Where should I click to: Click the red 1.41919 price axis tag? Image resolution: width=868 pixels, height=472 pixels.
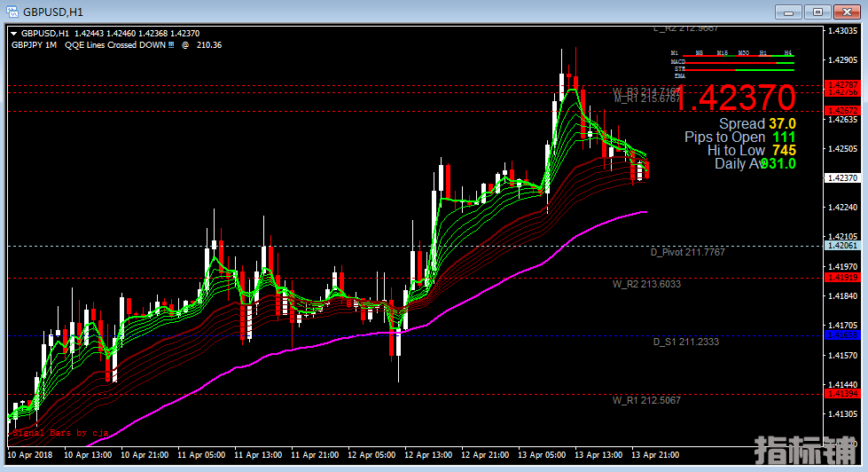click(842, 278)
